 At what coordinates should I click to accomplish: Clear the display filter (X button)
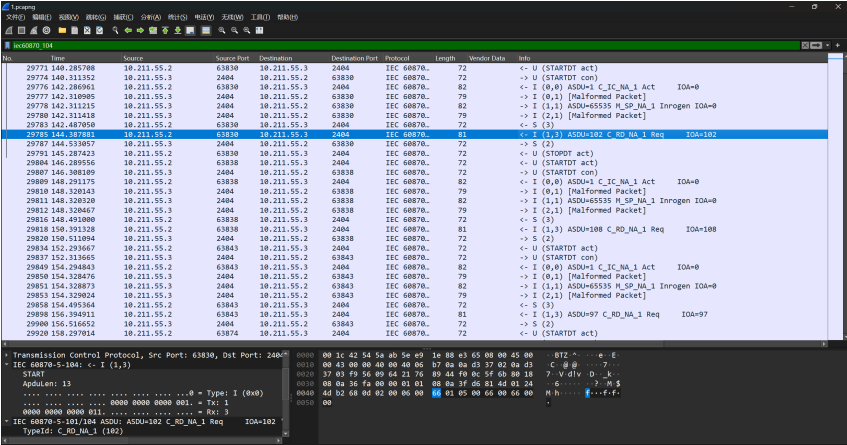805,45
